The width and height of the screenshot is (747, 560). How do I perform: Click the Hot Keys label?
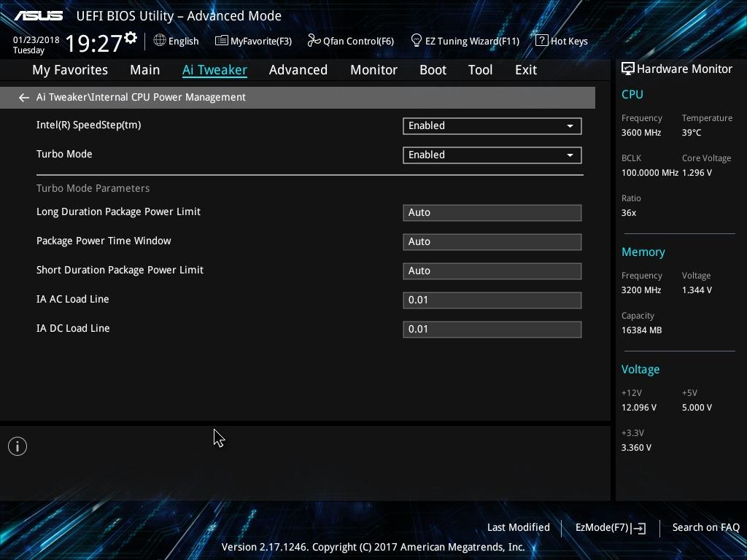pos(569,42)
